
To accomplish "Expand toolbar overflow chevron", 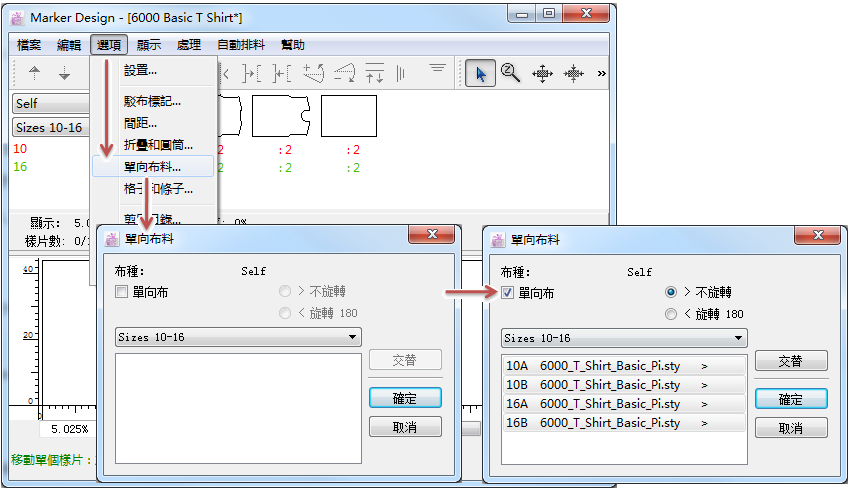I will pyautogui.click(x=601, y=73).
